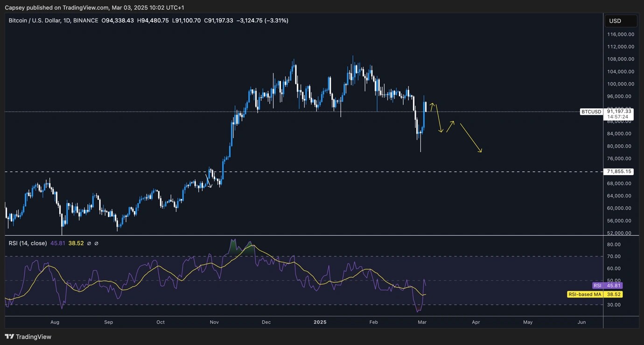This screenshot has width=644, height=345.
Task: Click the Dec label on time axis
Action: [x=266, y=322]
